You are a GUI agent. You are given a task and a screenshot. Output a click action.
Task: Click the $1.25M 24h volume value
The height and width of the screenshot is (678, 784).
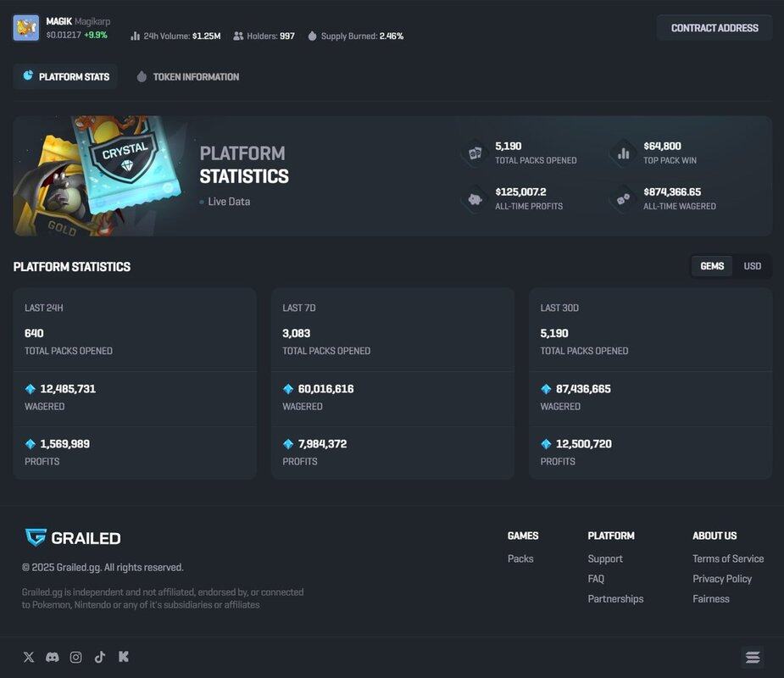[207, 36]
